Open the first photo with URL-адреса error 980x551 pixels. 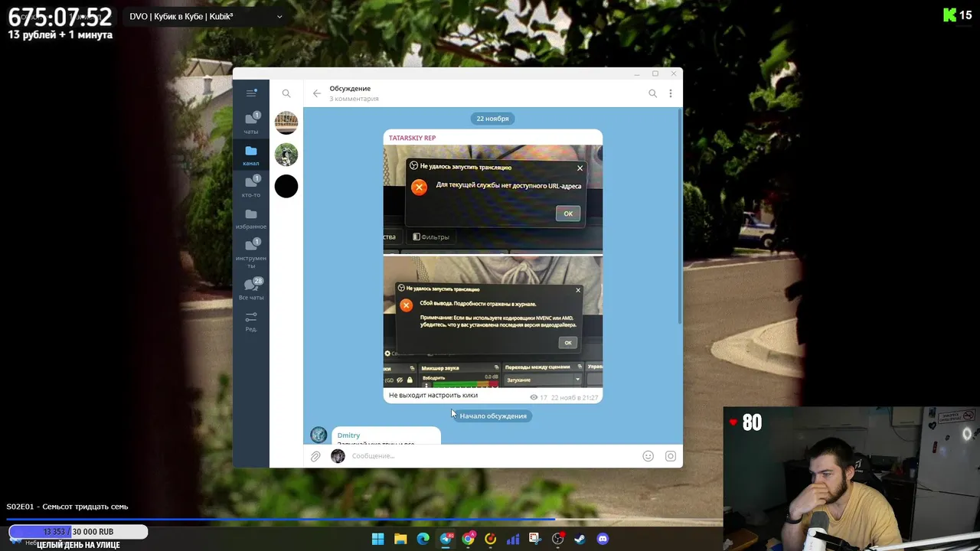tap(493, 199)
